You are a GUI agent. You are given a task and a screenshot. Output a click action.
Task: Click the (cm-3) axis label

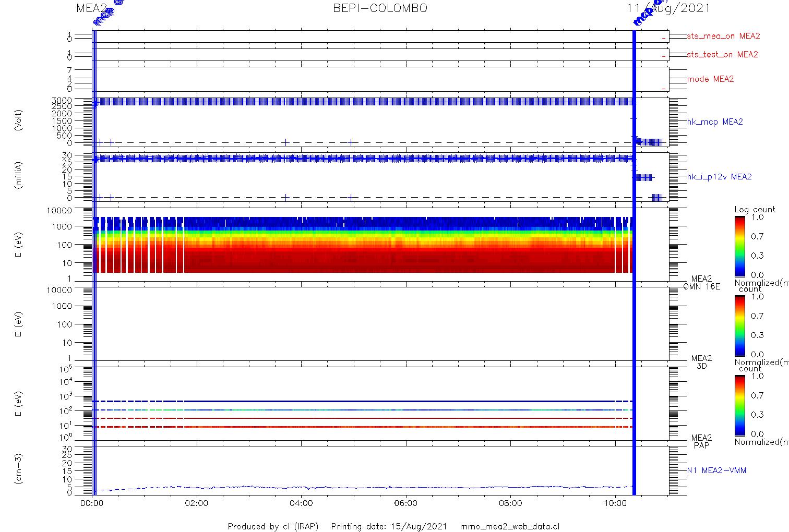tap(19, 469)
